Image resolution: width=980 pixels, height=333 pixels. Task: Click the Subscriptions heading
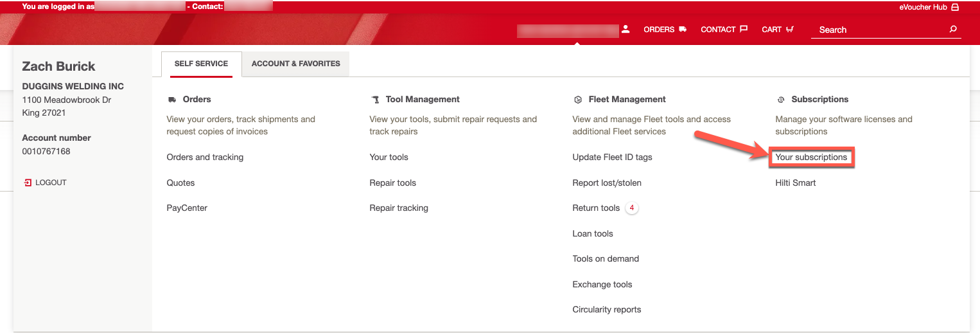click(x=819, y=100)
